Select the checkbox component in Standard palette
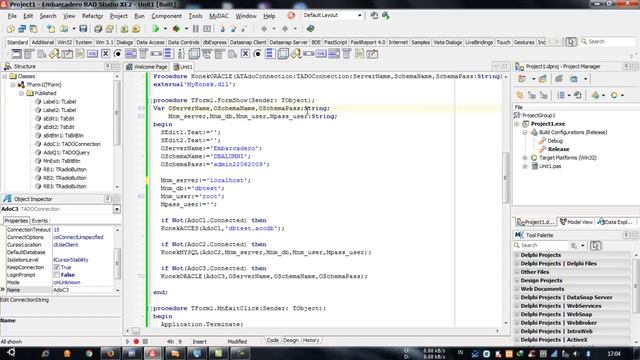 pos(105,53)
